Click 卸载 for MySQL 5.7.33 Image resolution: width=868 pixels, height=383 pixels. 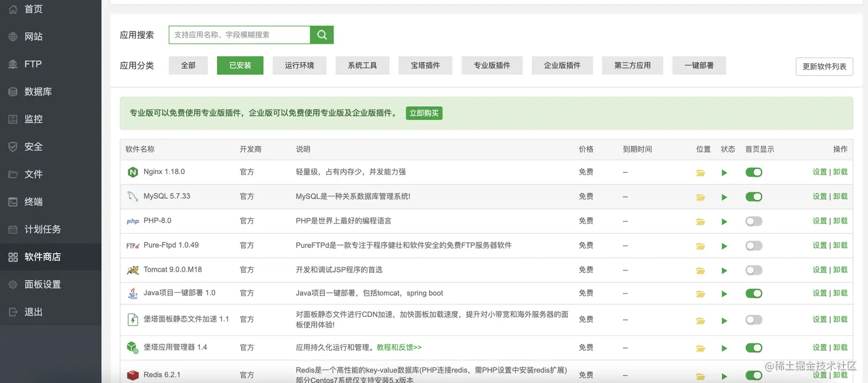(x=840, y=196)
